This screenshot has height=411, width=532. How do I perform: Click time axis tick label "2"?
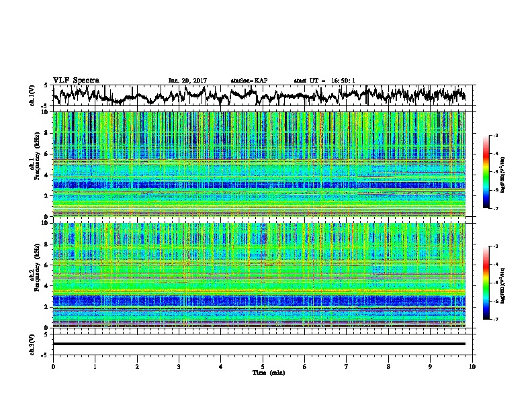point(137,367)
